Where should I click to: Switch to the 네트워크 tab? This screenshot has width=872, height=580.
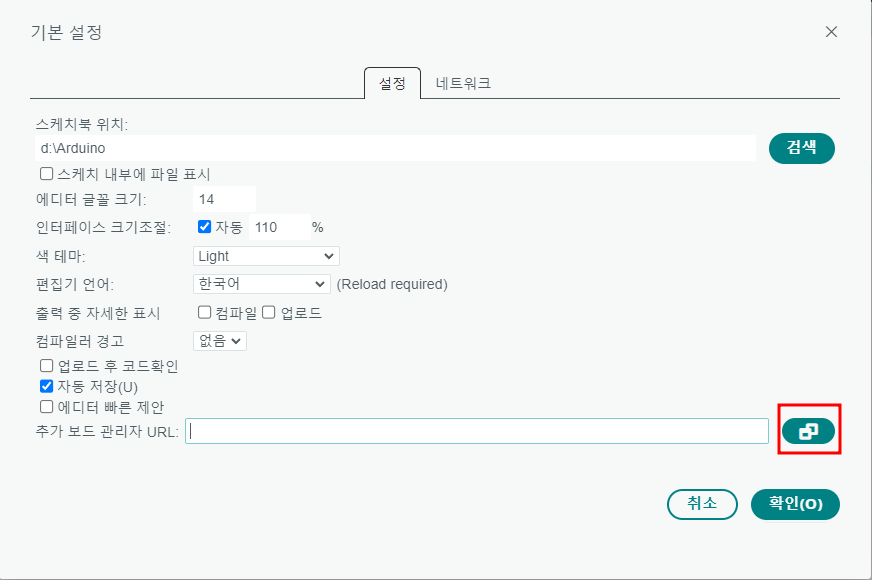coord(463,83)
